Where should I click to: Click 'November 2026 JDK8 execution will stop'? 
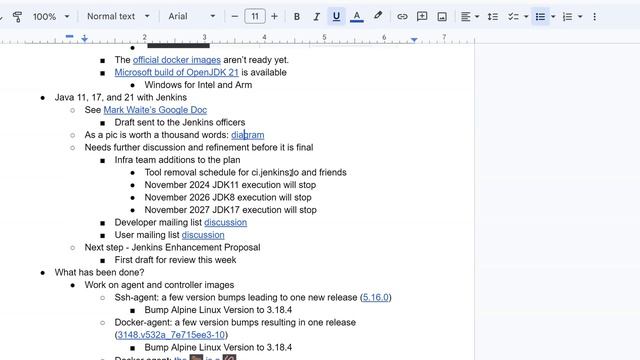pyautogui.click(x=228, y=198)
